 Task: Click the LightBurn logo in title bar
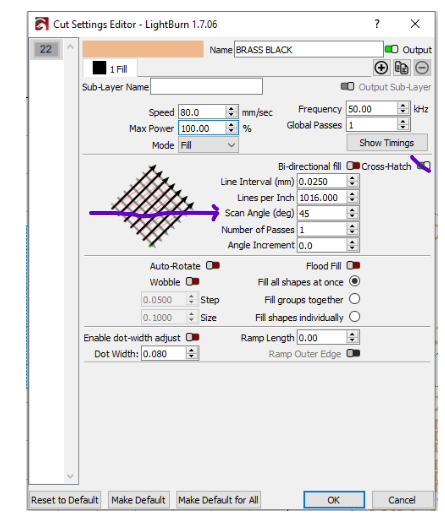click(42, 24)
